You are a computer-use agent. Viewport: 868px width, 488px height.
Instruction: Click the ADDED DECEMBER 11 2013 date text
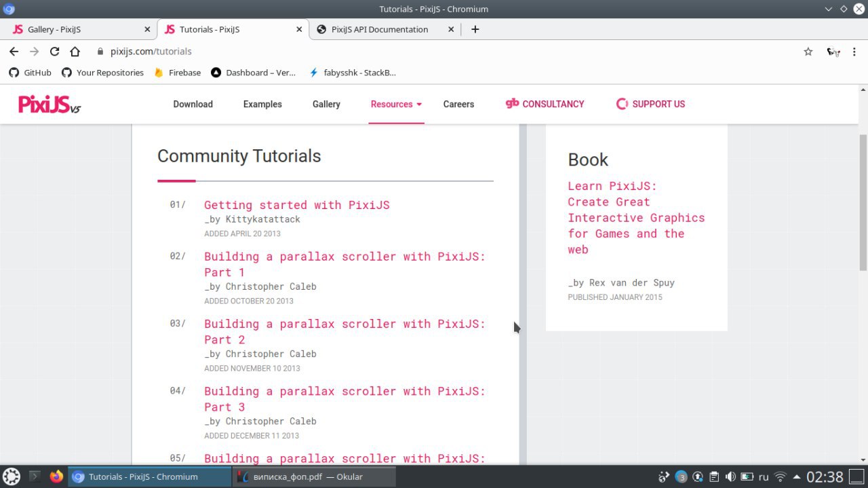coord(252,435)
